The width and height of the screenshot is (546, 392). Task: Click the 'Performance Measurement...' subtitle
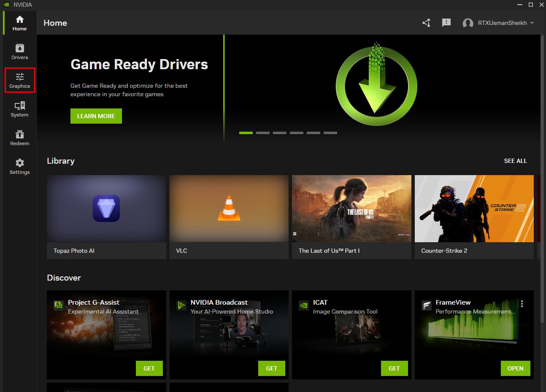[x=475, y=311]
